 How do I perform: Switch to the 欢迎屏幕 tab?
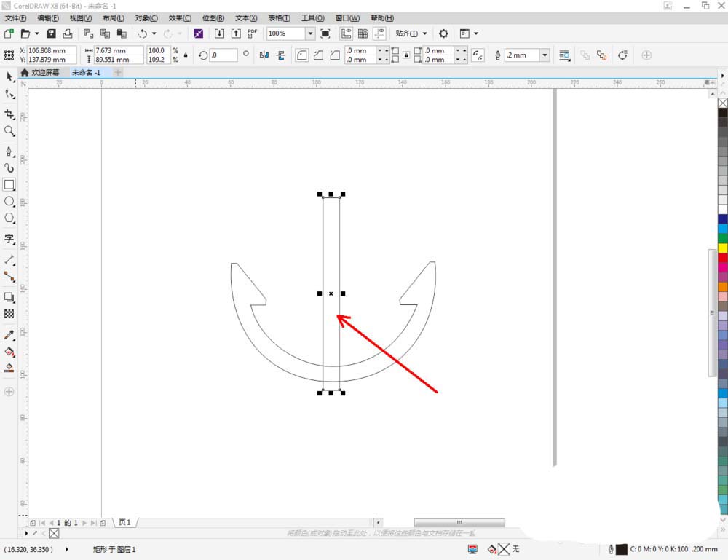click(x=44, y=73)
